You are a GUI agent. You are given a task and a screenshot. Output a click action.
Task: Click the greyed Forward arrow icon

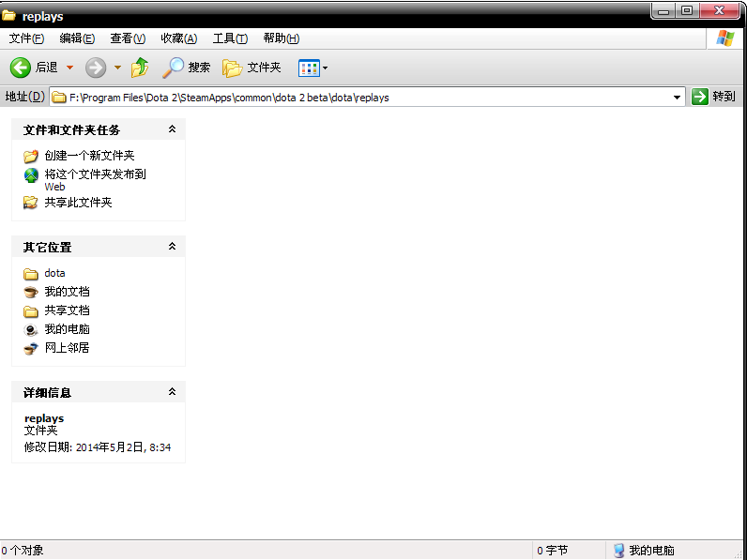[x=96, y=68]
